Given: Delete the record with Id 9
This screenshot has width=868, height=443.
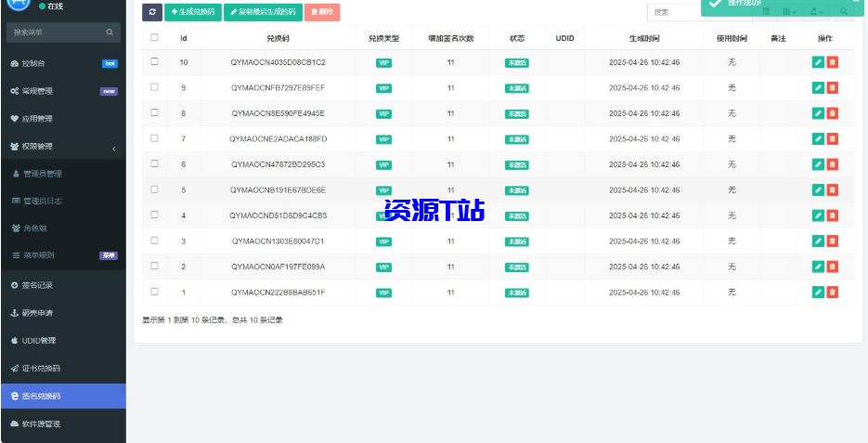Looking at the screenshot, I should click(832, 87).
